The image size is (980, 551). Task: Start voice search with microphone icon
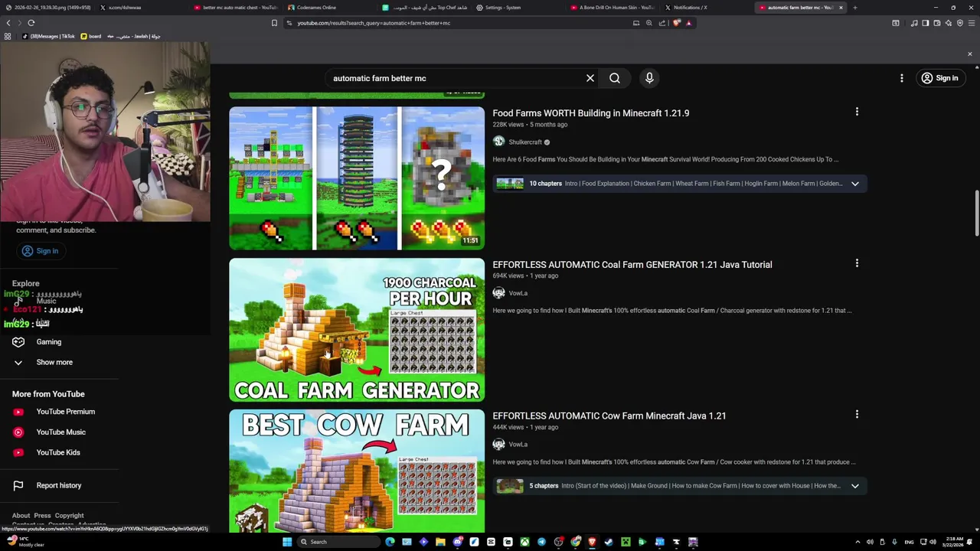click(x=649, y=78)
